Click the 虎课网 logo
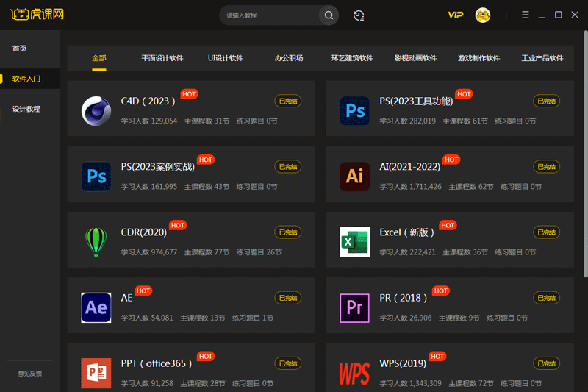Viewport: 588px width, 392px height. click(x=37, y=15)
